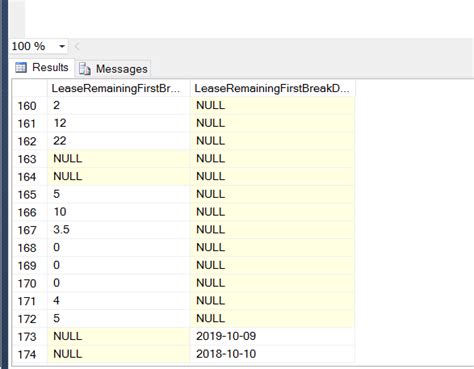
Task: Select row header 162
Action: coord(30,141)
